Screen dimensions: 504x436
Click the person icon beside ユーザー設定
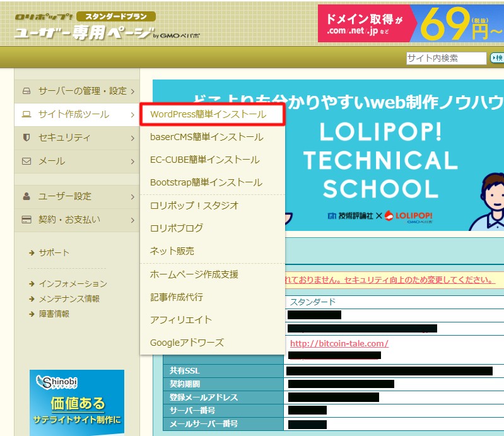tap(26, 196)
